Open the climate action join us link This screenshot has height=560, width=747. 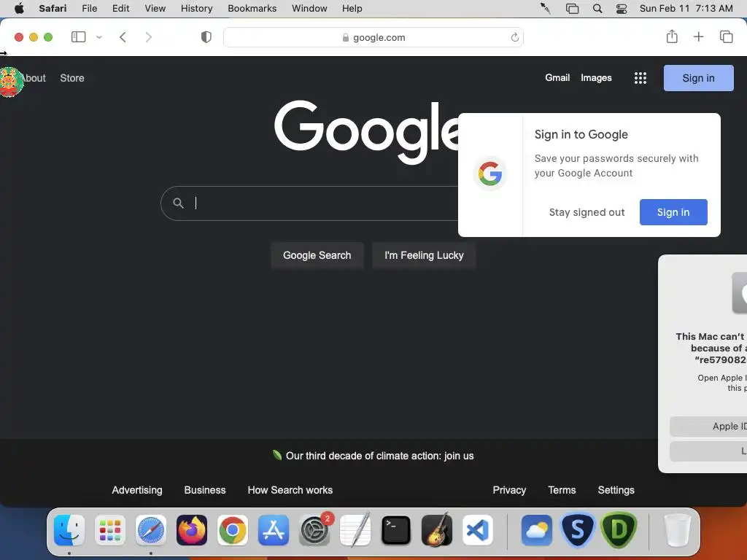379,456
